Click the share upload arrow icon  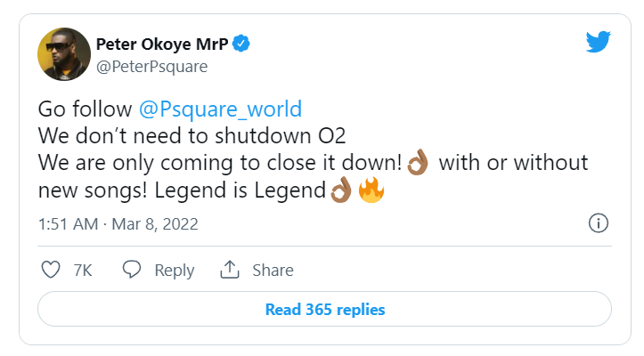coord(230,270)
